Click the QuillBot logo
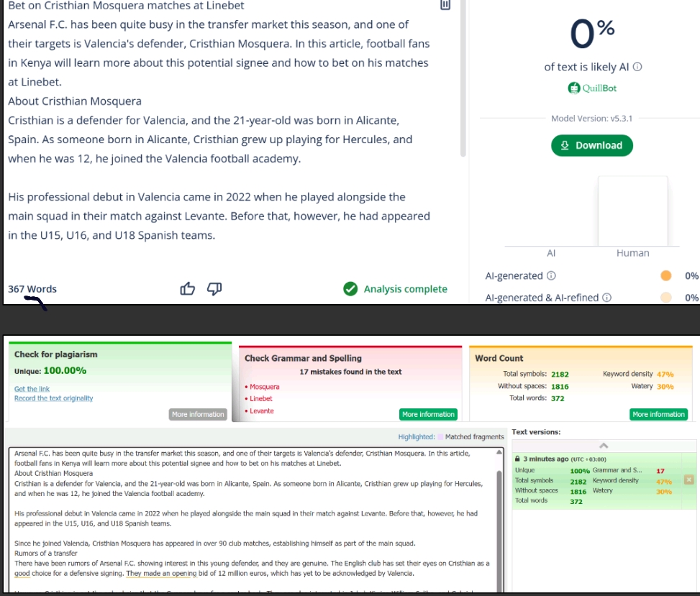 tap(592, 88)
